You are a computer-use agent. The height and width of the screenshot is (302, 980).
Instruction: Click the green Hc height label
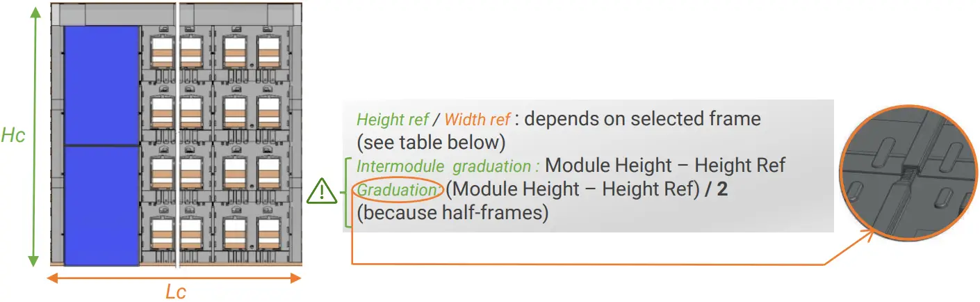coord(13,135)
